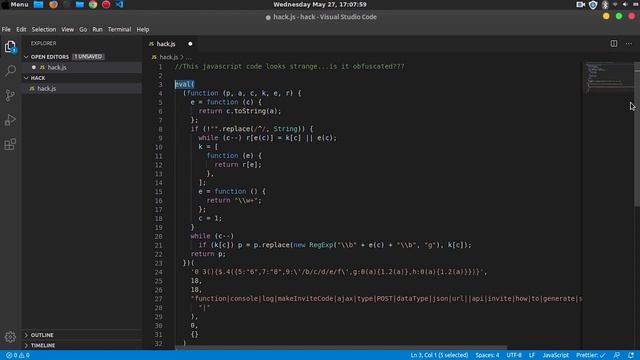The width and height of the screenshot is (640, 360).
Task: Open the Go menu
Action: coord(83,29)
